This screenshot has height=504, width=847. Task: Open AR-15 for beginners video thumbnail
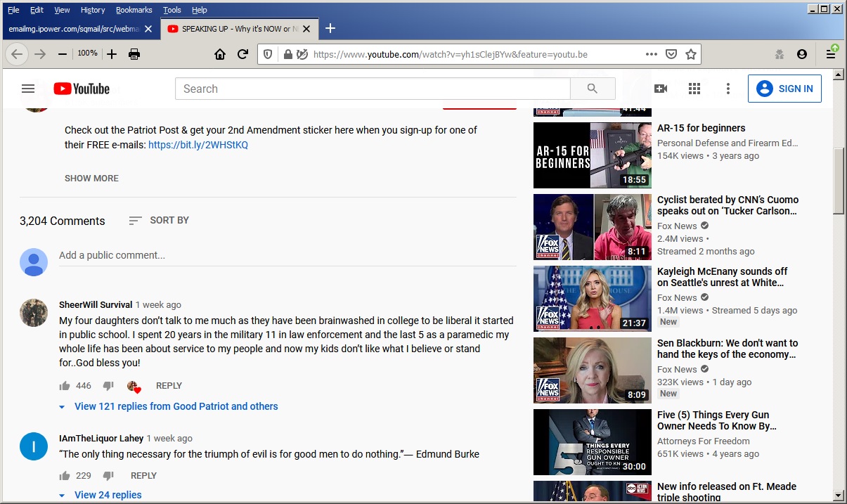[593, 155]
